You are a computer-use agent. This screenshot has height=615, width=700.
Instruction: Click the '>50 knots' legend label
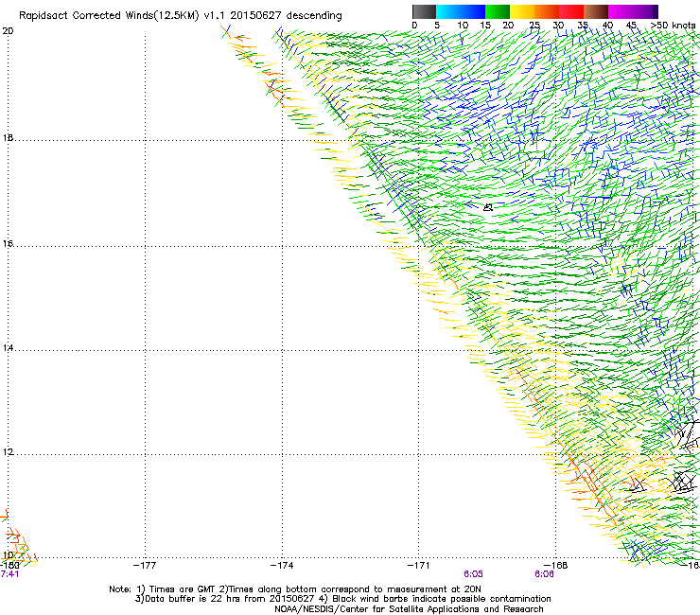pos(674,26)
